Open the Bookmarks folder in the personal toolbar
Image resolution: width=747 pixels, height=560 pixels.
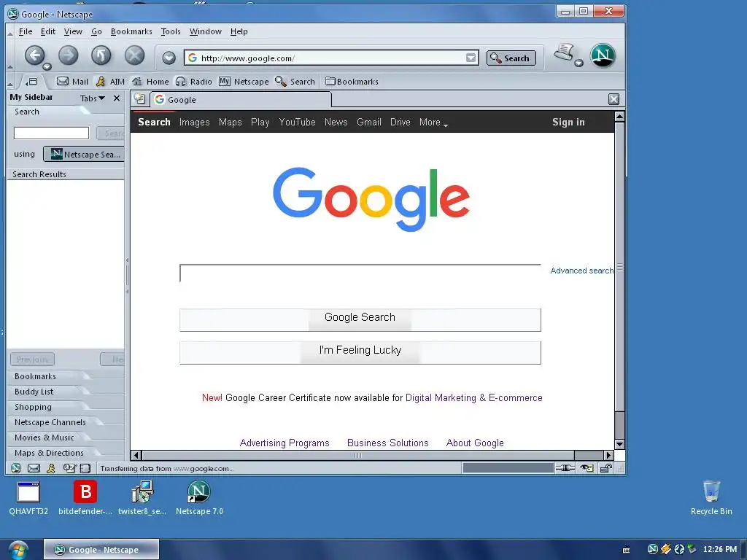pos(352,82)
